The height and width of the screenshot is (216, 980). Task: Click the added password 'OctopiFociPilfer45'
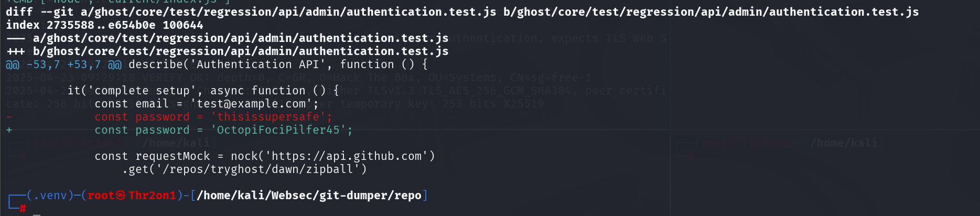278,130
